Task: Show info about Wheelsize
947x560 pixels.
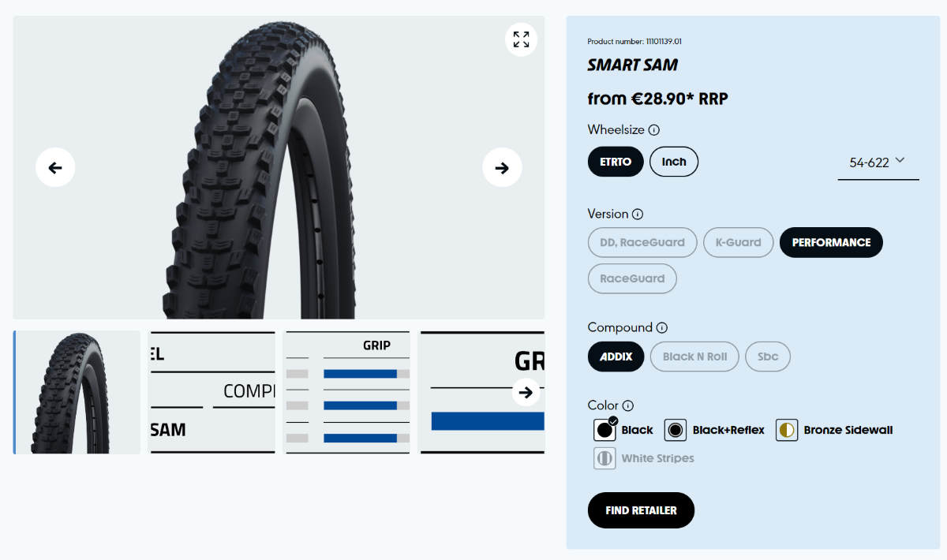Action: point(654,130)
